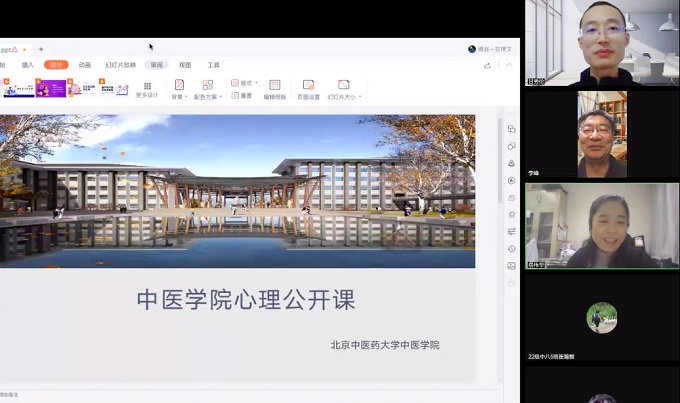Open the 工具 (Tools) tab

click(x=214, y=65)
